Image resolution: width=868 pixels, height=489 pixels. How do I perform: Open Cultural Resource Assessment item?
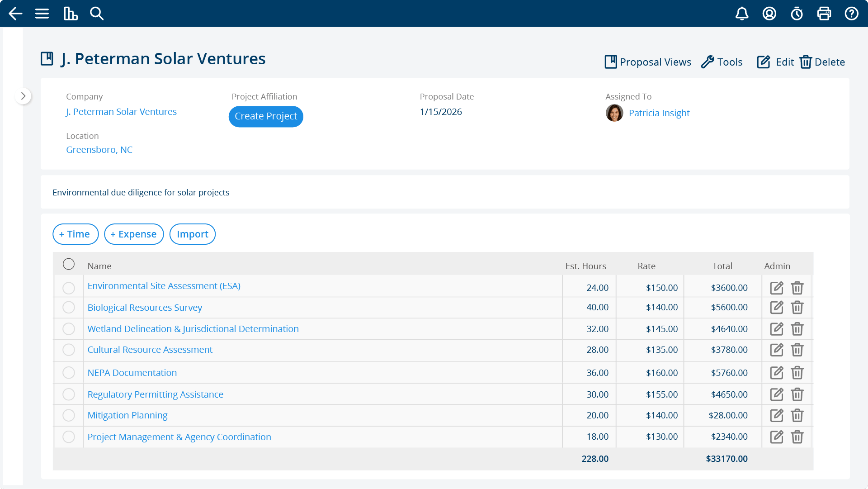pyautogui.click(x=150, y=350)
